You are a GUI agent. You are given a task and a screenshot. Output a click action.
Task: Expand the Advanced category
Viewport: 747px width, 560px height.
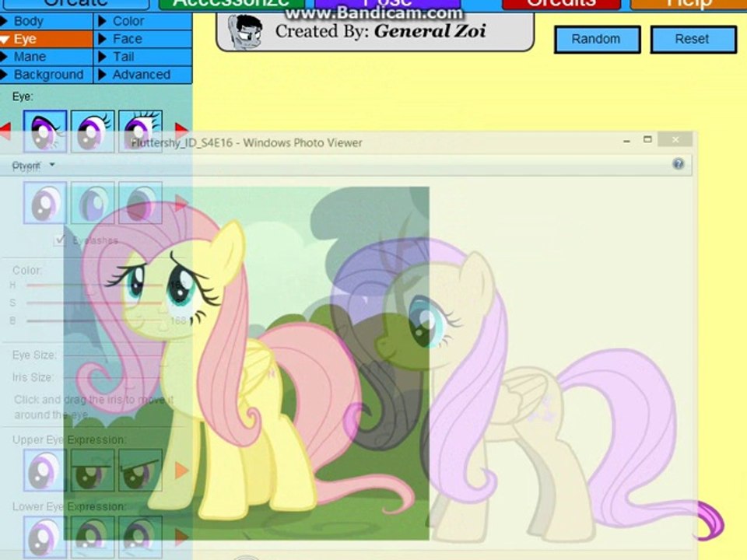143,75
